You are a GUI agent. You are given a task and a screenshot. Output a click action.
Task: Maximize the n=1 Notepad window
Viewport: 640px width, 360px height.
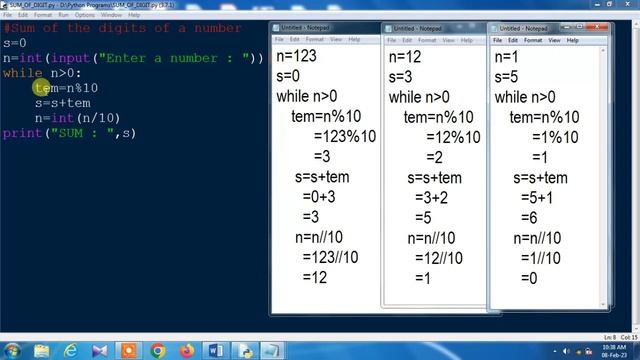pyautogui.click(x=580, y=27)
